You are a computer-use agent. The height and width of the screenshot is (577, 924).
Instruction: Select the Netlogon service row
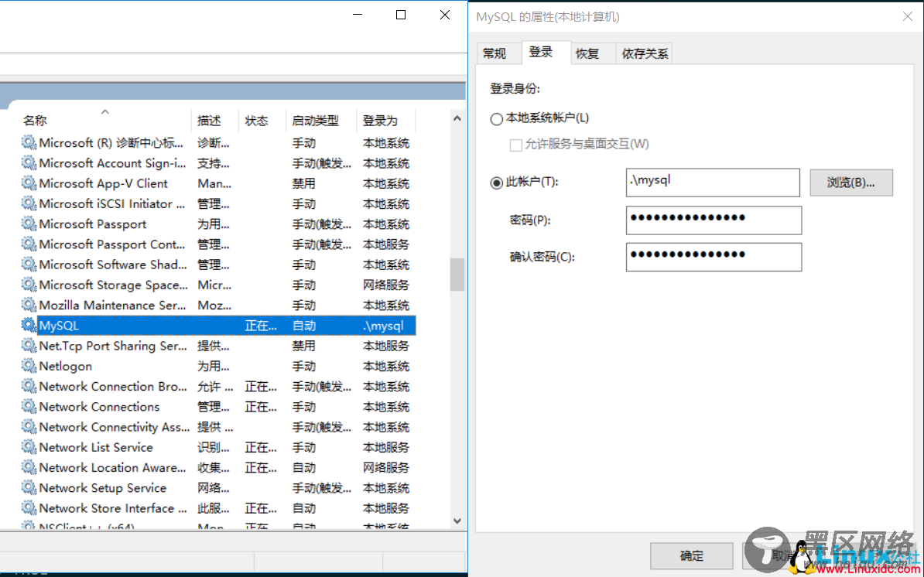(218, 366)
